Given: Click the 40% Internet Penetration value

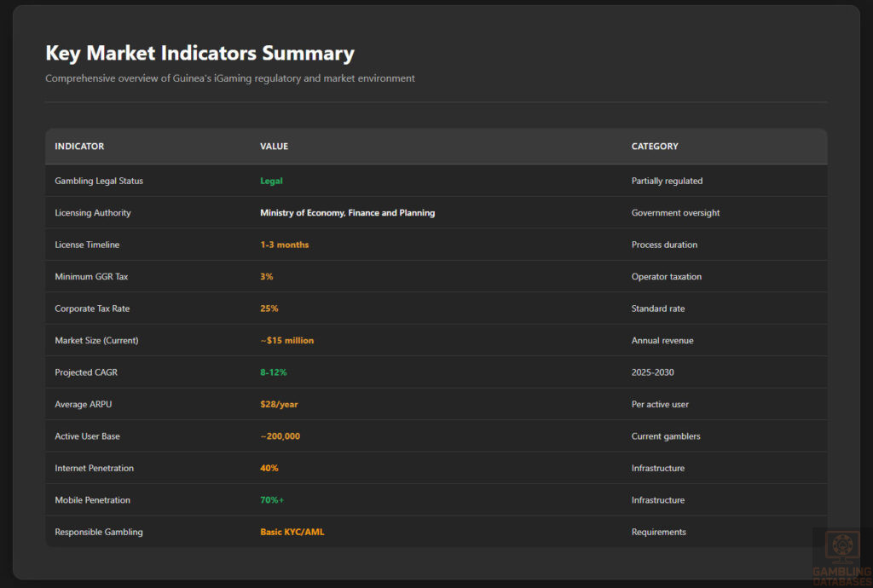Looking at the screenshot, I should pos(269,468).
